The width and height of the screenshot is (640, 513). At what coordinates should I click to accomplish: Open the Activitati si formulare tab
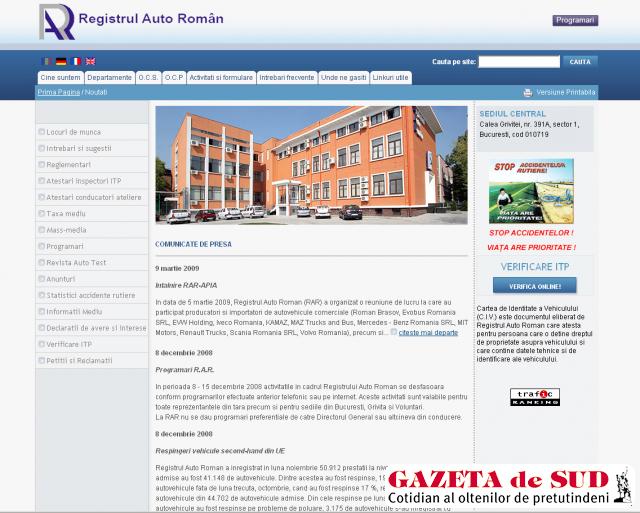[x=221, y=78]
